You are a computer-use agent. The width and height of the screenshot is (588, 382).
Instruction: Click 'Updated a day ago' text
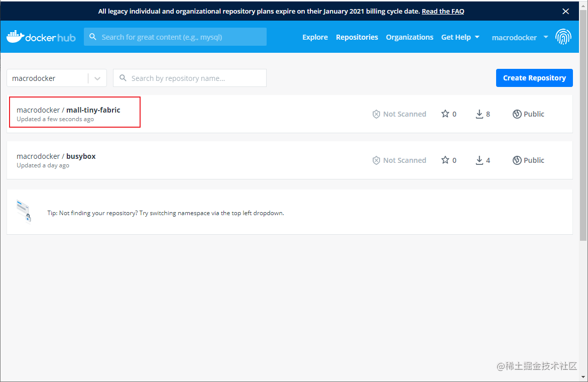click(x=43, y=165)
